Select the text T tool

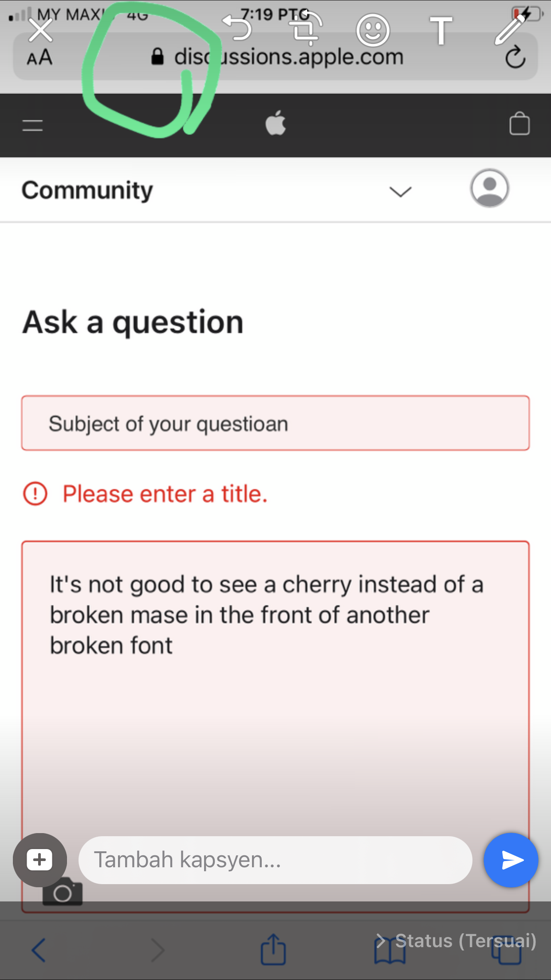pos(441,31)
